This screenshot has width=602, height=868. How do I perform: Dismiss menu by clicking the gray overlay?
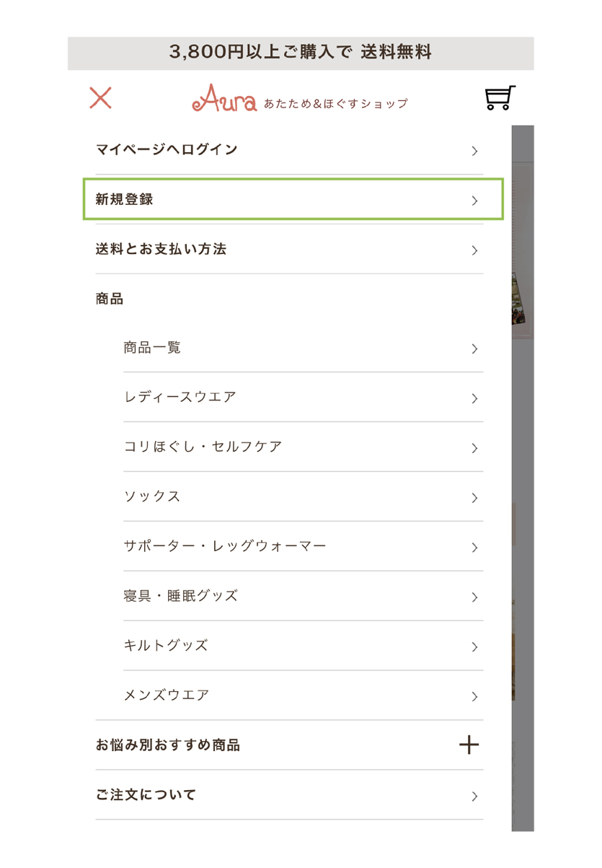523,478
